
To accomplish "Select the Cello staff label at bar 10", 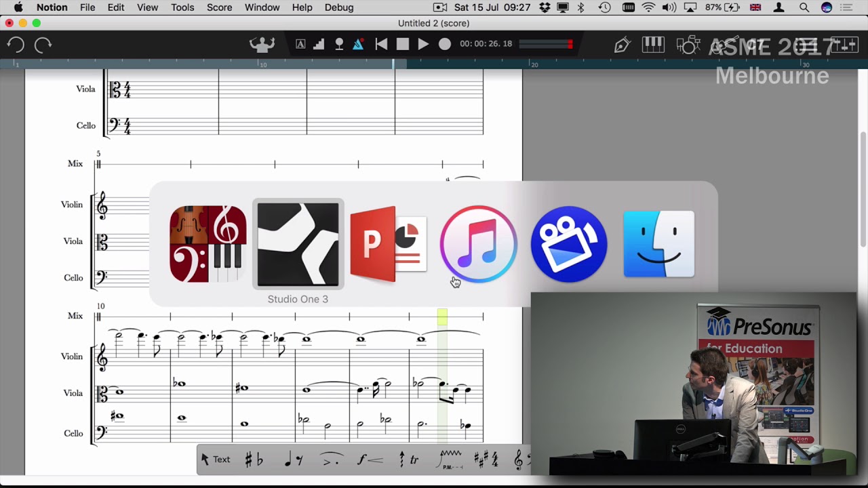I will pyautogui.click(x=73, y=433).
